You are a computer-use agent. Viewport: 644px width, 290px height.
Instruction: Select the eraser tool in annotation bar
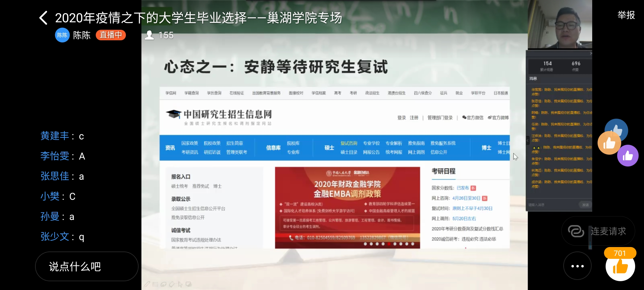point(172,284)
